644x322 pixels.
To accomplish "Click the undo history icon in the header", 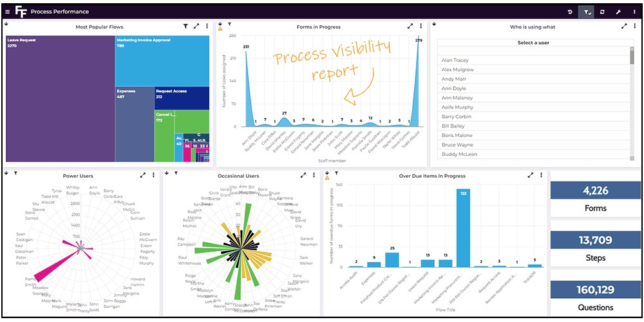I will (570, 12).
